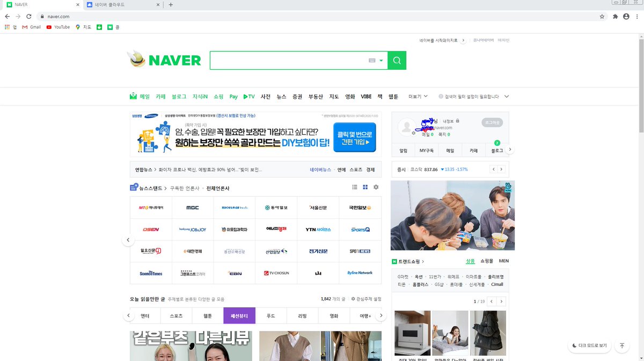Open the SportsQ press logo
This screenshot has height=361, width=644.
360,230
